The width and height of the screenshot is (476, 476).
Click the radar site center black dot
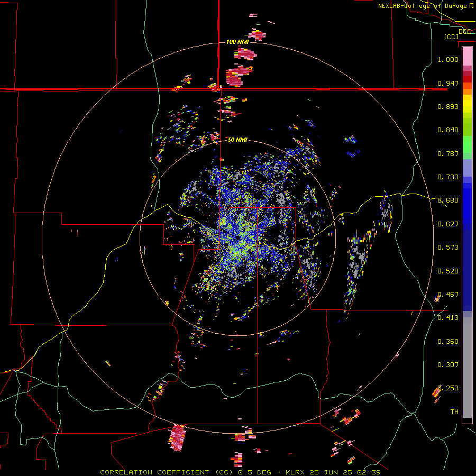tap(237, 237)
